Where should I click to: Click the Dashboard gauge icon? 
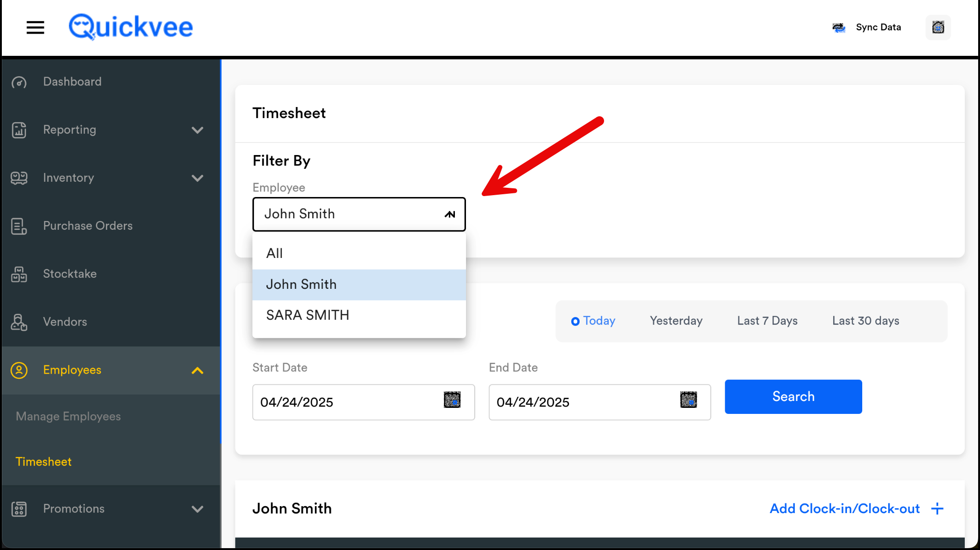[x=19, y=82]
